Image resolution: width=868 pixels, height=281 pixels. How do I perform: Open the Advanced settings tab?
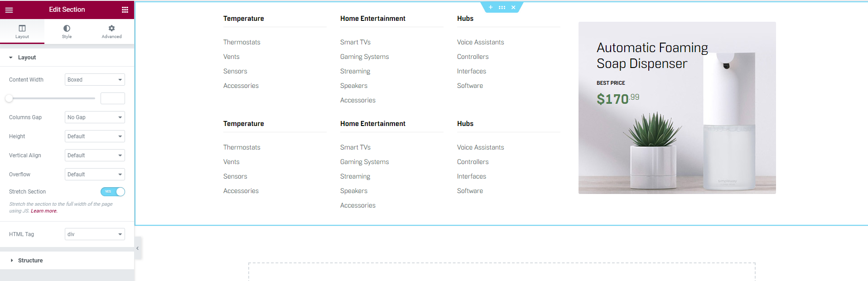coord(111,31)
